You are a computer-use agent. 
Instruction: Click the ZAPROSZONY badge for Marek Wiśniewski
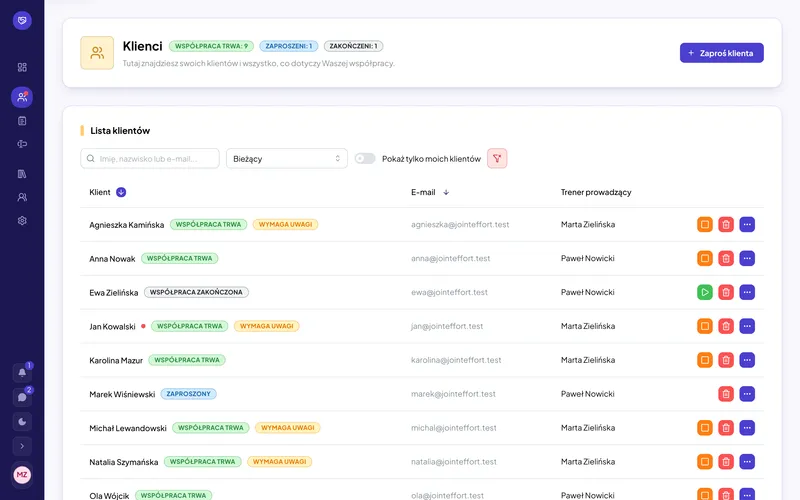click(188, 394)
